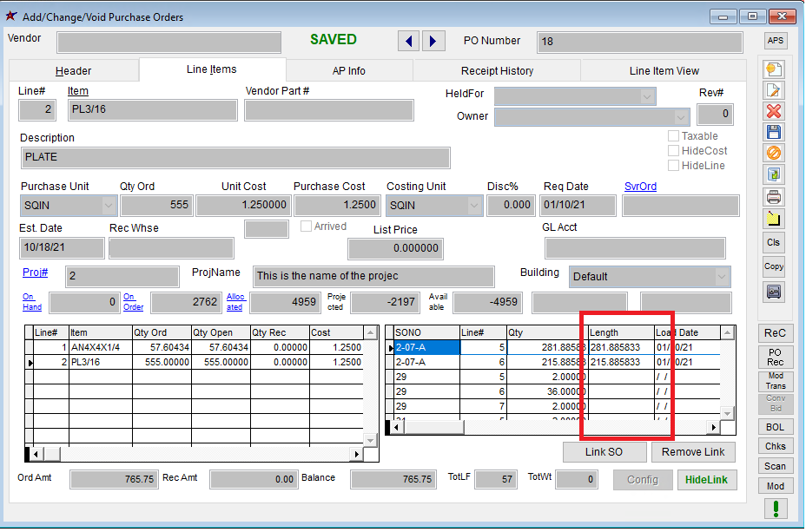Click the red X delete icon
Image resolution: width=806 pixels, height=532 pixels.
pyautogui.click(x=774, y=112)
